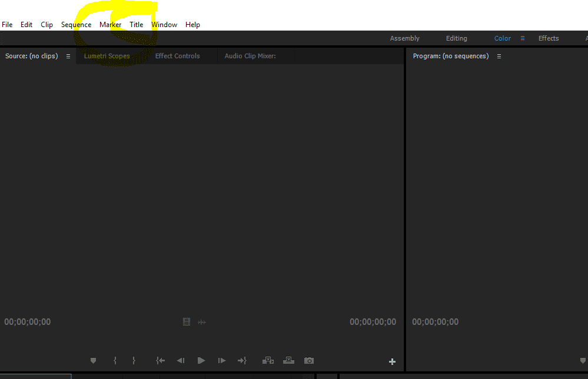This screenshot has height=379, width=588.
Task: Click Program monitor timecode
Action: point(435,322)
